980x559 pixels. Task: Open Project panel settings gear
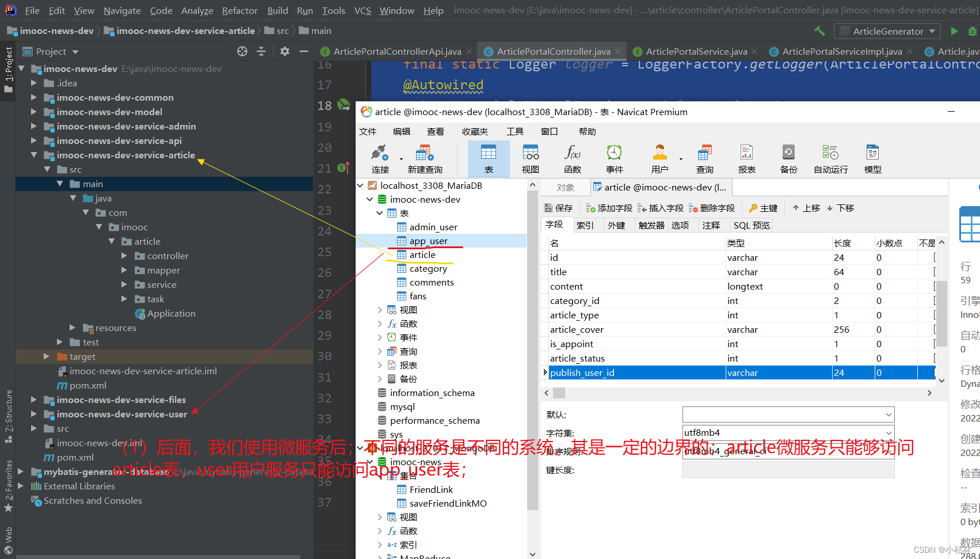click(x=284, y=51)
